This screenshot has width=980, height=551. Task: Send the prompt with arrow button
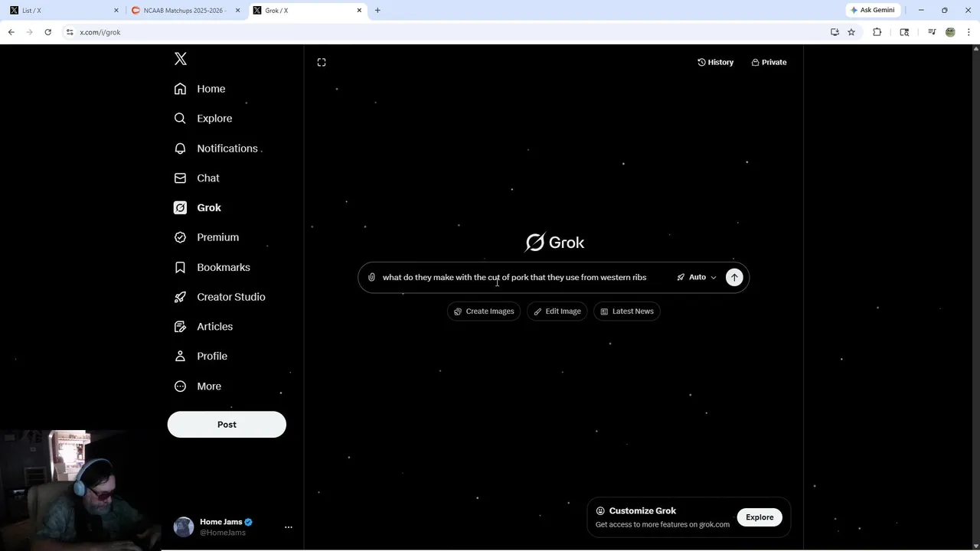(734, 277)
